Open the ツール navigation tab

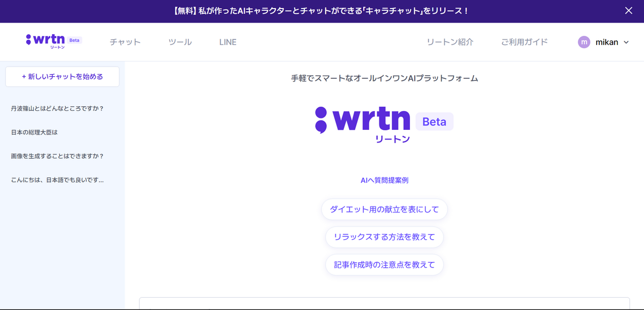tap(180, 42)
